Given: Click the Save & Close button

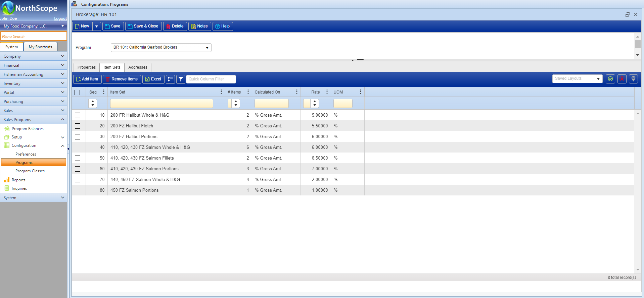Looking at the screenshot, I should click(x=143, y=26).
